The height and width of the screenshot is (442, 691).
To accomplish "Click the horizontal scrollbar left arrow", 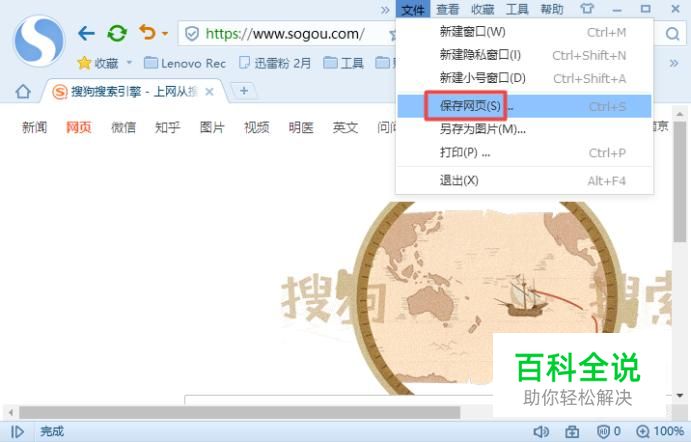I will tap(11, 413).
